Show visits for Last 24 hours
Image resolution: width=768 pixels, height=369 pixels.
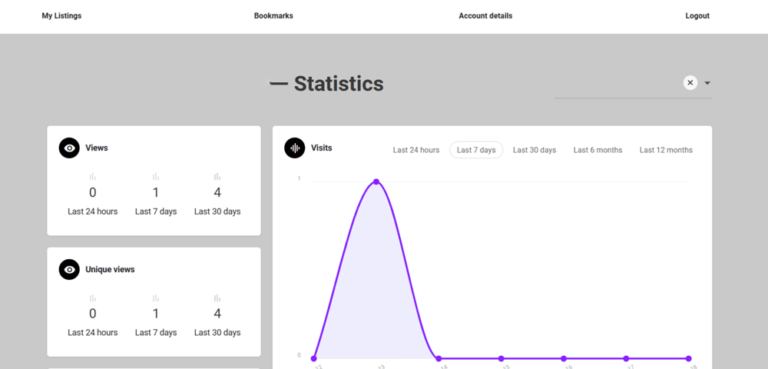pyautogui.click(x=416, y=150)
